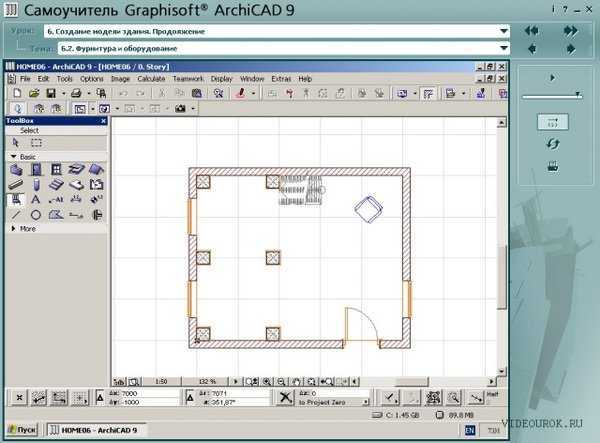Select the Fill tool in ToolBox
The height and width of the screenshot is (443, 600).
56,215
